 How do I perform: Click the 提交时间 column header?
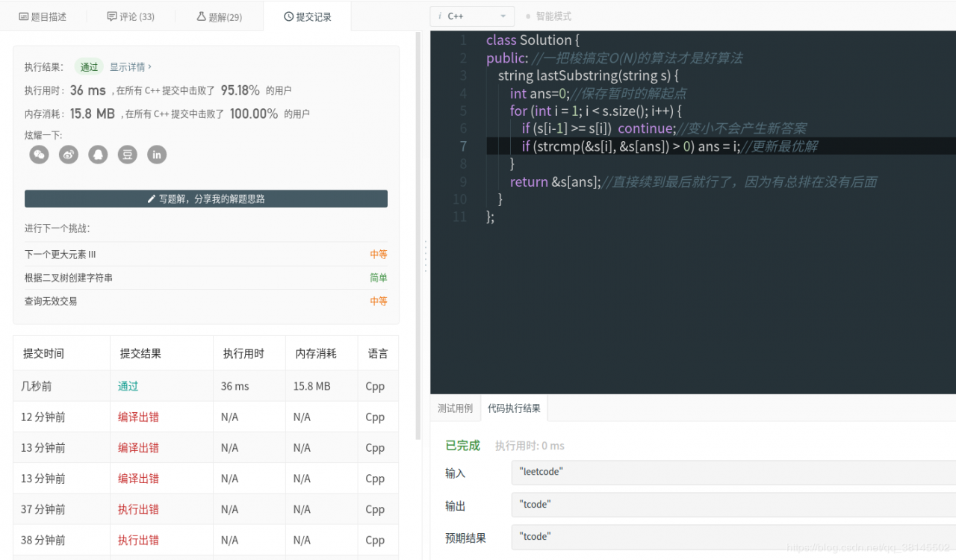pyautogui.click(x=43, y=354)
